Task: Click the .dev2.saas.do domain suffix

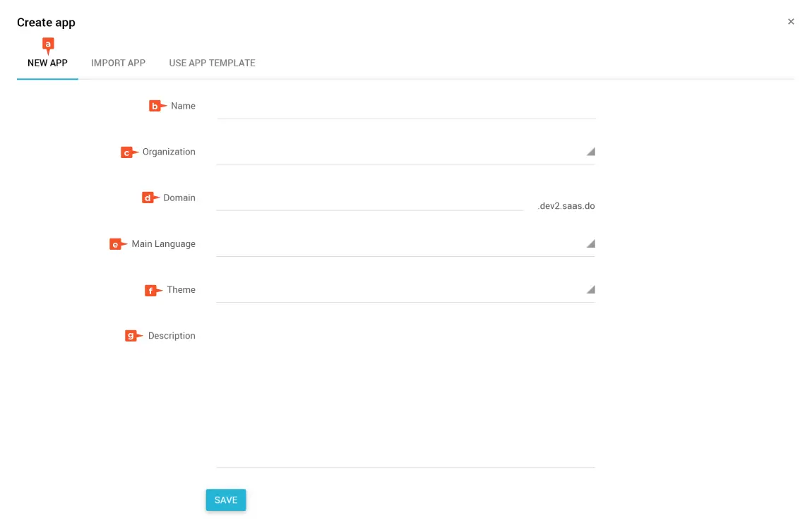Action: coord(566,207)
